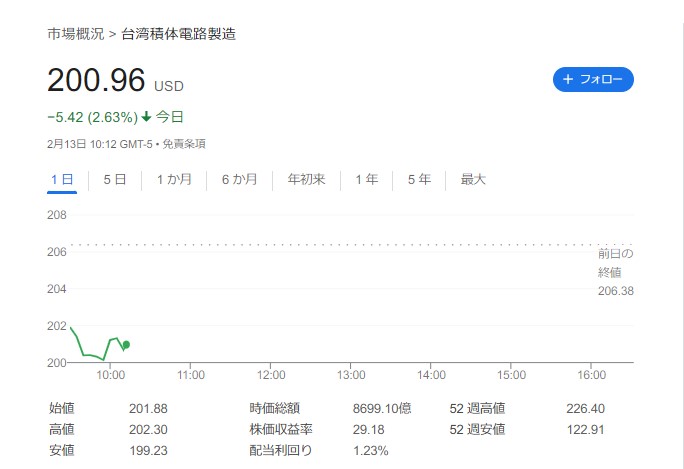Click the 208 price axis label
The image size is (684, 469).
pyautogui.click(x=57, y=215)
